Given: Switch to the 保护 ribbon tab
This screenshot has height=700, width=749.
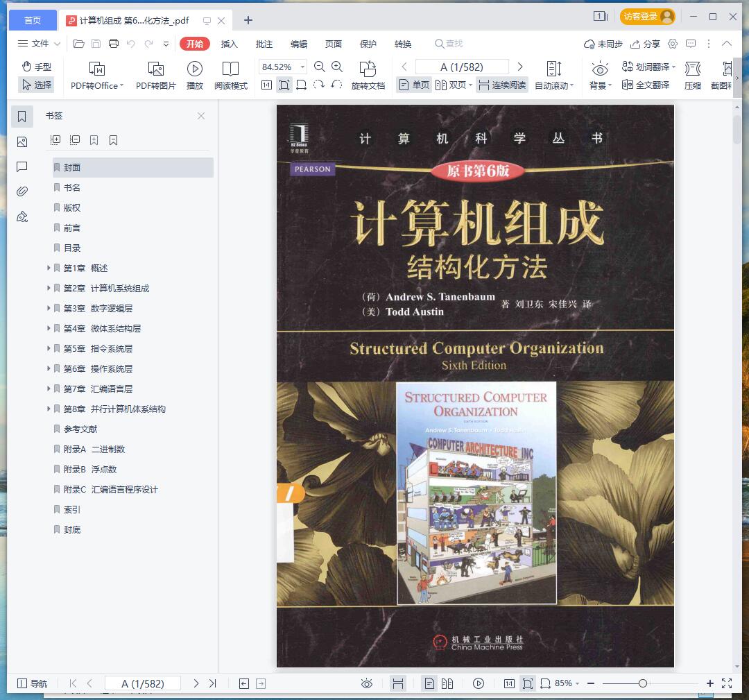Looking at the screenshot, I should pyautogui.click(x=368, y=44).
